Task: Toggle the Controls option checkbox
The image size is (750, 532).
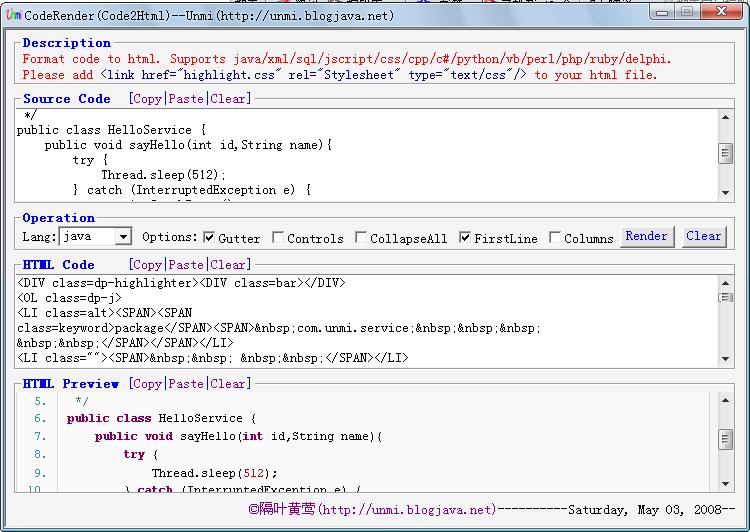Action: tap(278, 238)
